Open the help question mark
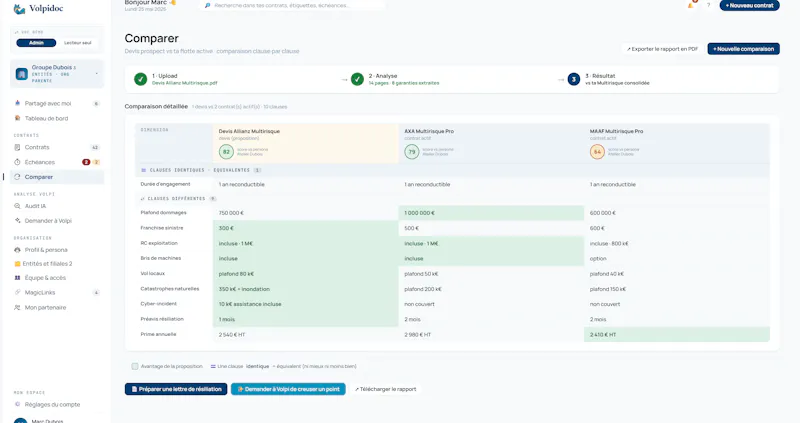Viewport: 800px width, 423px height. (x=708, y=5)
